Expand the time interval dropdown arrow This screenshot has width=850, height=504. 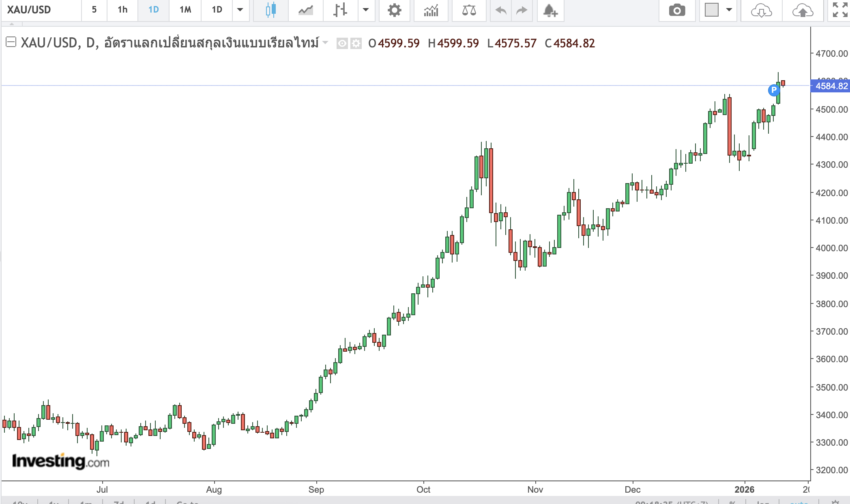[240, 10]
